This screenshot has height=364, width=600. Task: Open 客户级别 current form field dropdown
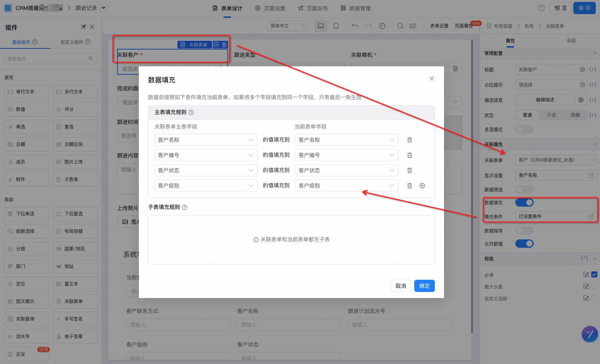point(346,186)
